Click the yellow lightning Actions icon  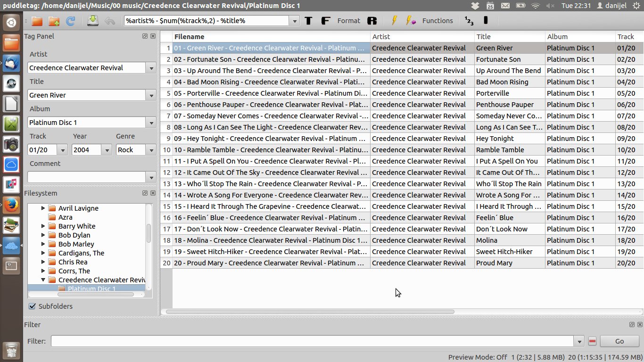(395, 21)
